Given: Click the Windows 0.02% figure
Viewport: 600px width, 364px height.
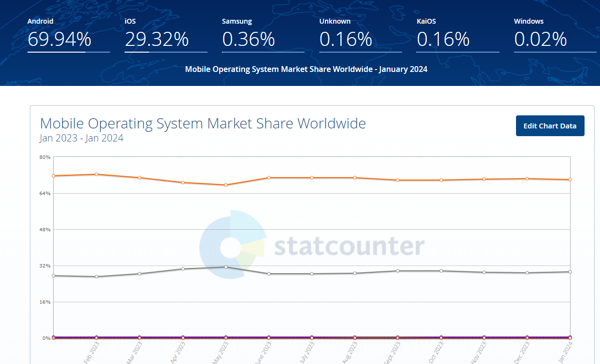Looking at the screenshot, I should pyautogui.click(x=541, y=39).
